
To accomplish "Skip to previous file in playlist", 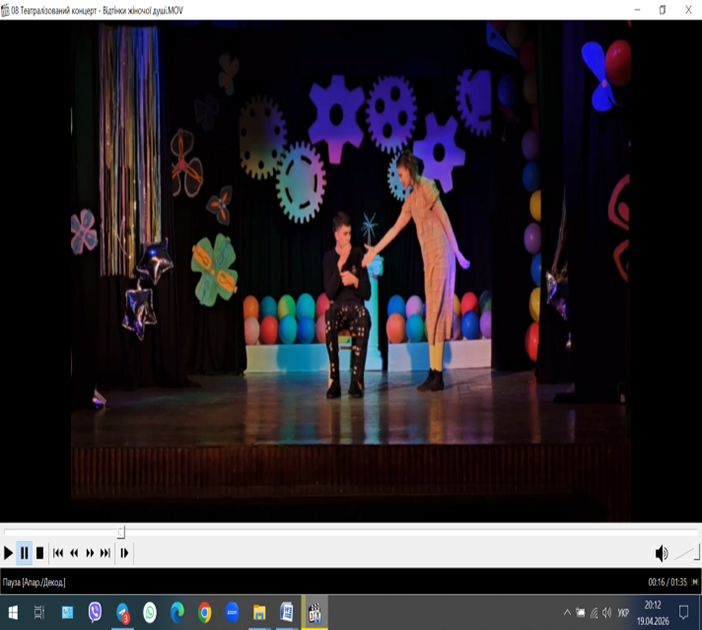I will coord(58,553).
